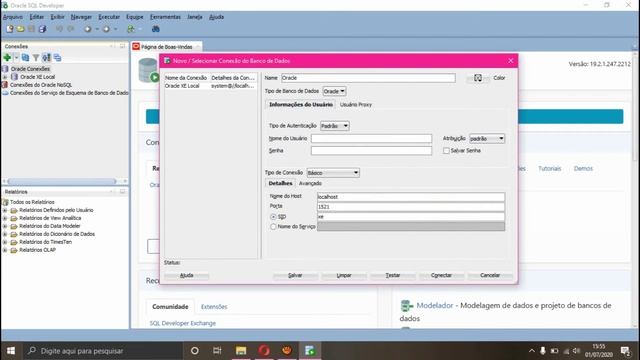
Task: Click the Windows Start button
Action: point(11,351)
